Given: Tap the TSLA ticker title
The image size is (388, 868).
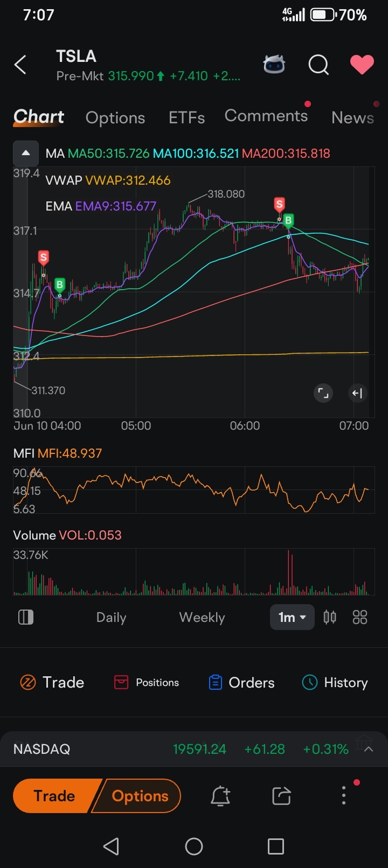Looking at the screenshot, I should click(76, 56).
